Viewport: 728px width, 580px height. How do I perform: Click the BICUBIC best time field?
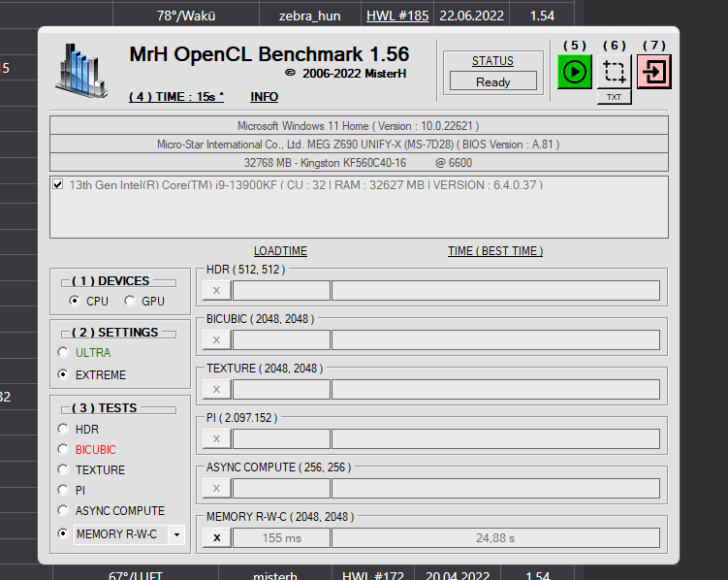(x=495, y=339)
